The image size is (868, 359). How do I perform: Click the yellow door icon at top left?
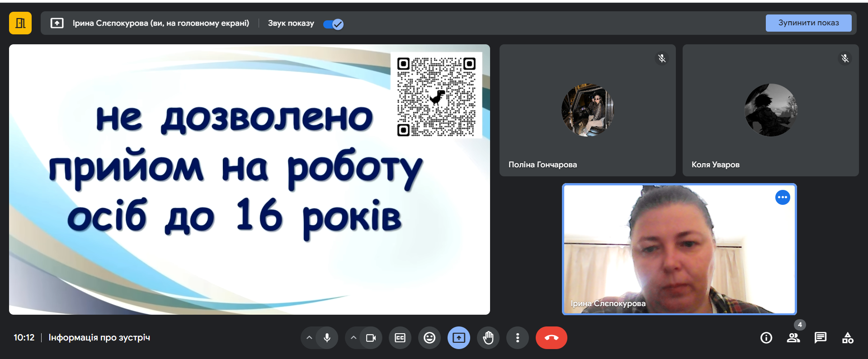click(x=20, y=23)
